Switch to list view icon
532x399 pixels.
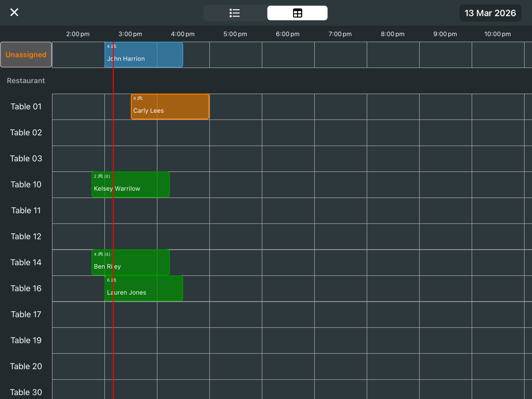pyautogui.click(x=234, y=13)
